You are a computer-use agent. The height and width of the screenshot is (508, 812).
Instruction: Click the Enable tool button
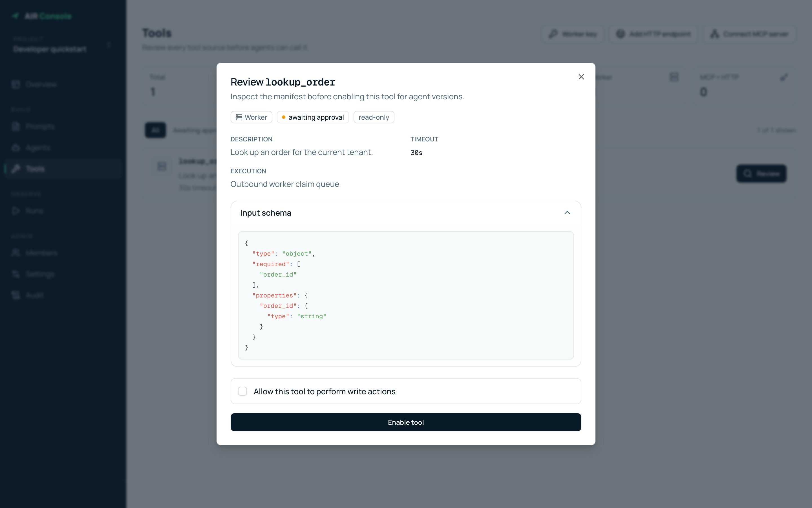coord(406,422)
